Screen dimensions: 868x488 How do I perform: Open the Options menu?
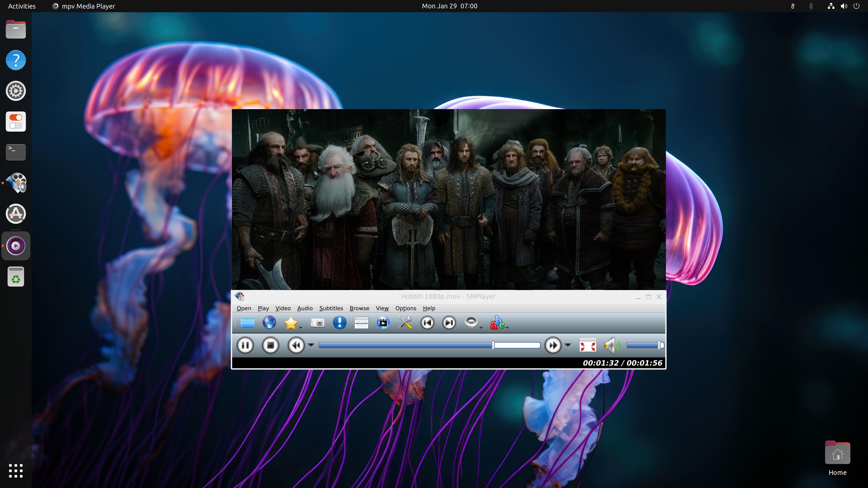[x=406, y=308]
